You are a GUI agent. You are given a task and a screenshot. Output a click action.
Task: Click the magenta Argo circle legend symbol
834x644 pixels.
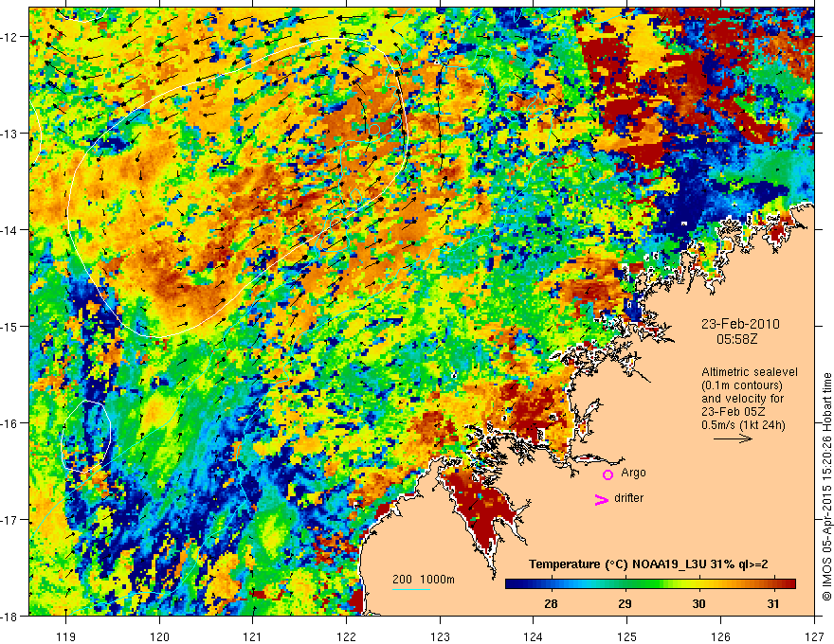tap(607, 474)
